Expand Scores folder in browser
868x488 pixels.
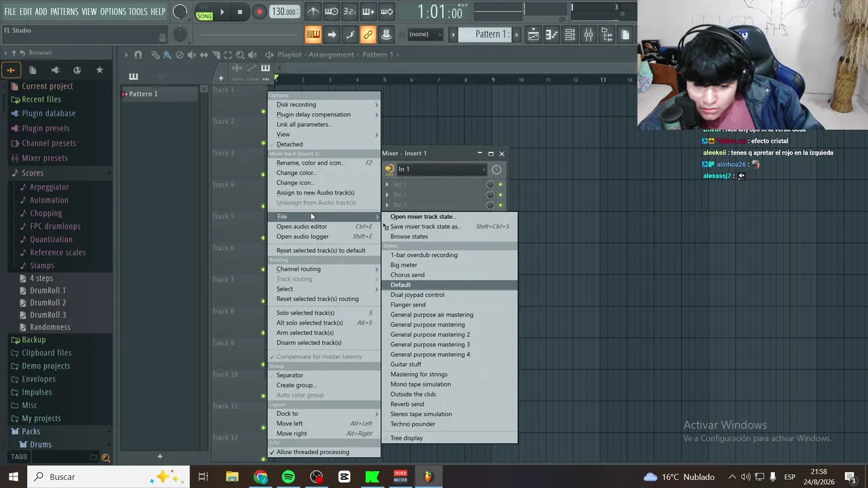click(x=32, y=173)
